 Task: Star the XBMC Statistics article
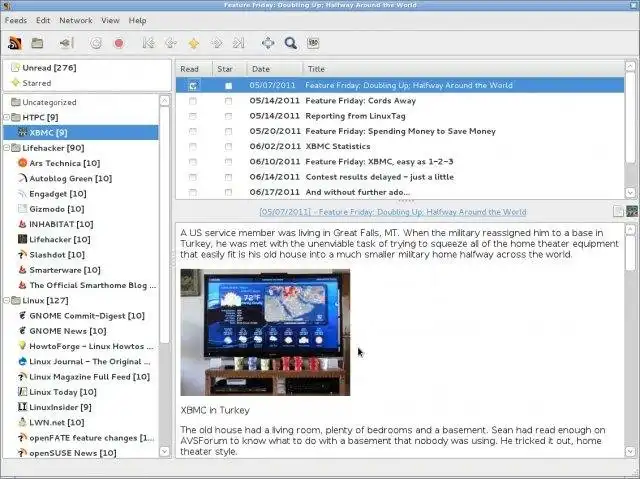[228, 146]
